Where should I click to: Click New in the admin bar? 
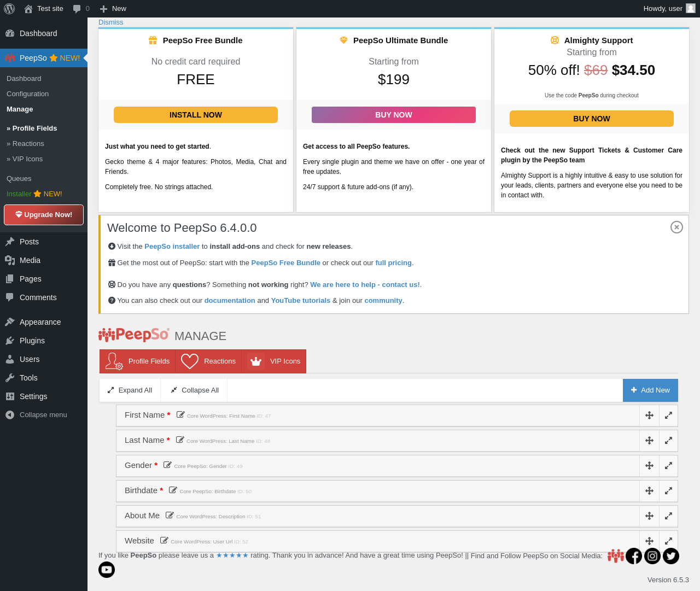pyautogui.click(x=113, y=9)
